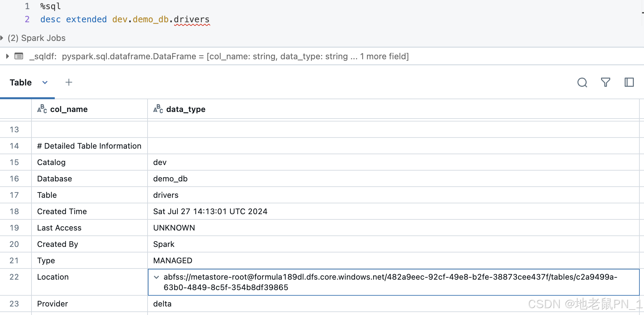Click the dataframe table icon next to _sqldf
Viewport: 644px width, 315px height.
pyautogui.click(x=19, y=56)
